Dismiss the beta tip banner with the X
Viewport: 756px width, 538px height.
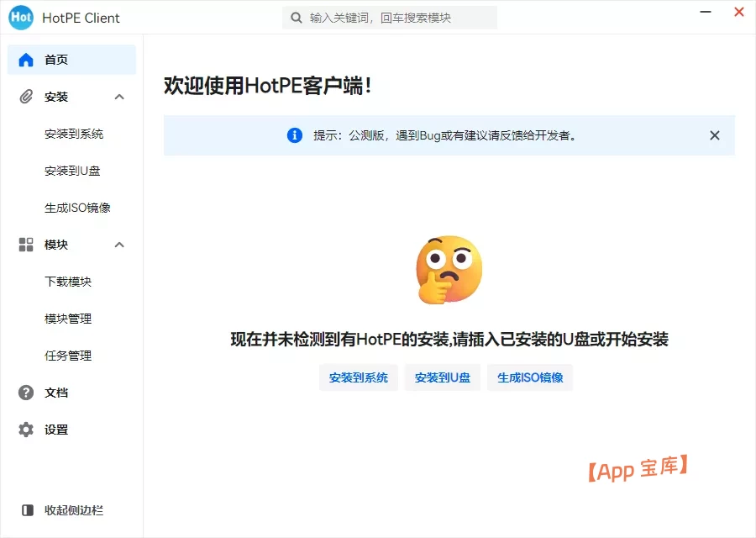pos(714,135)
